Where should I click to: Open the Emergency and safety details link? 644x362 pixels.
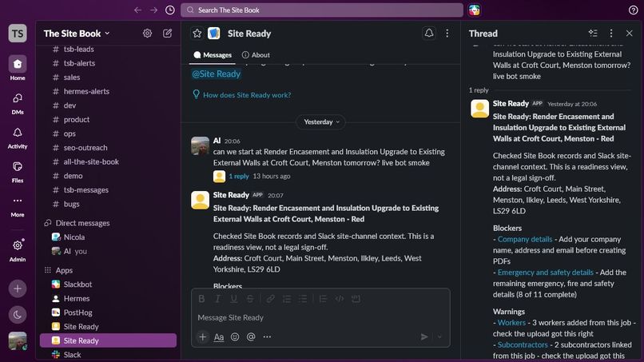click(x=546, y=272)
